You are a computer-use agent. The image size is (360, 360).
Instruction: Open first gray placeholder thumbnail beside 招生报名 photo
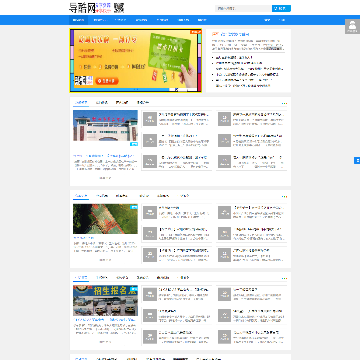(x=150, y=294)
